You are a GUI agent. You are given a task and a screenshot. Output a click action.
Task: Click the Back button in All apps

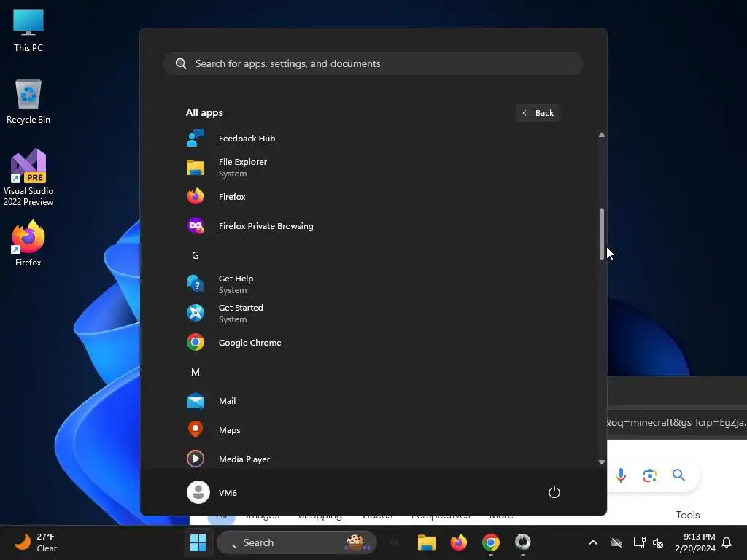click(538, 113)
